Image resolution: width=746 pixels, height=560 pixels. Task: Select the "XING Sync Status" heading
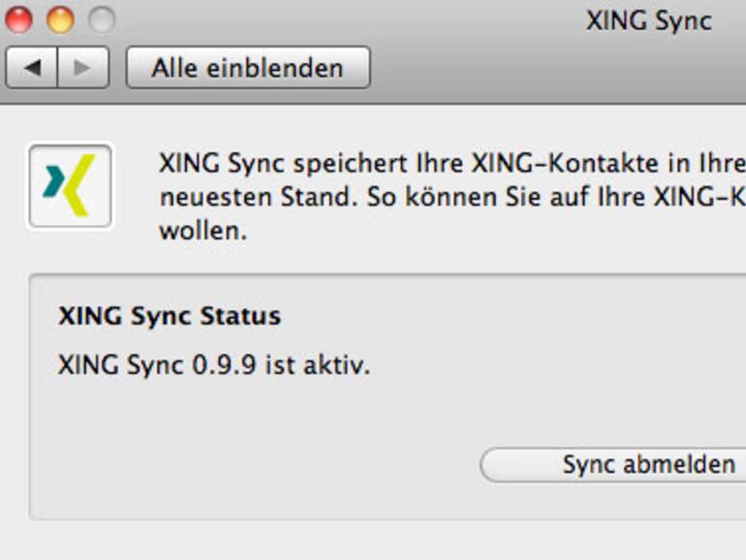170,316
